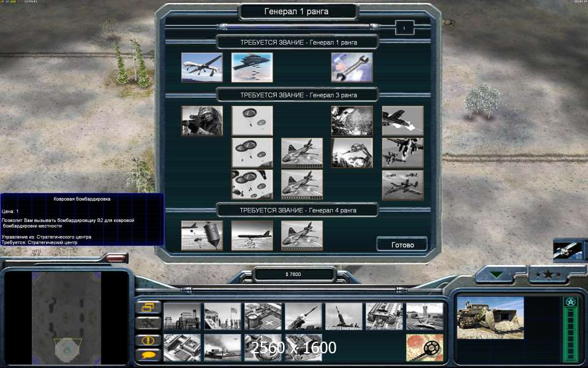This screenshot has width=588, height=368.
Task: Click the Готово button
Action: [x=402, y=245]
